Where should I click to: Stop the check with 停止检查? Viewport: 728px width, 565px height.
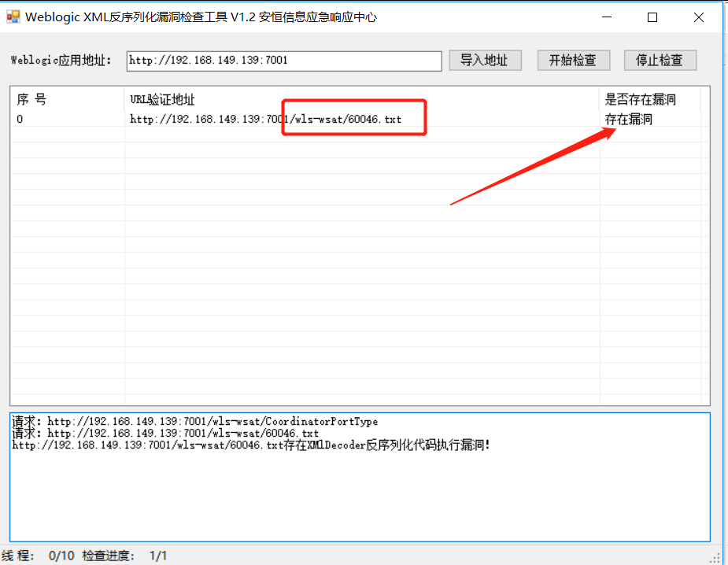tap(660, 61)
